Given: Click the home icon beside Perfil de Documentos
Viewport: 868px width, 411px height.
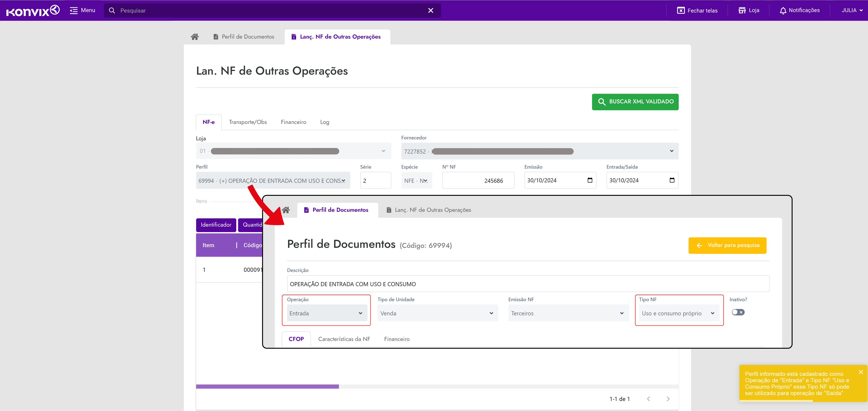Looking at the screenshot, I should pos(195,37).
